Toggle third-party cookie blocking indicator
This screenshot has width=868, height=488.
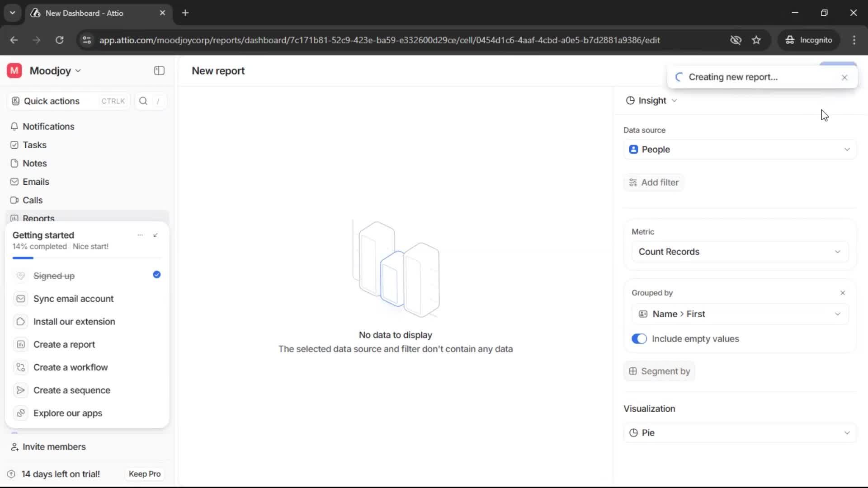(736, 40)
